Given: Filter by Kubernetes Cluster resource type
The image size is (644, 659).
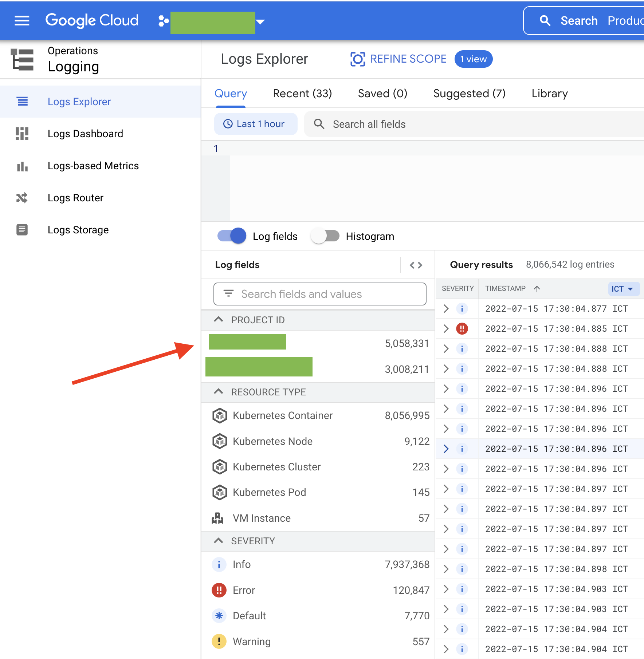Looking at the screenshot, I should 318,467.
